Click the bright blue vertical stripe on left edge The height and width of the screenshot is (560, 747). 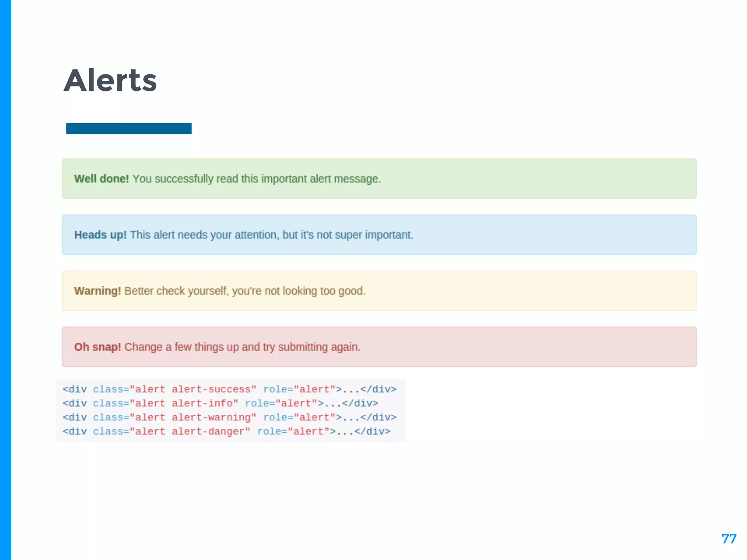click(x=5, y=280)
